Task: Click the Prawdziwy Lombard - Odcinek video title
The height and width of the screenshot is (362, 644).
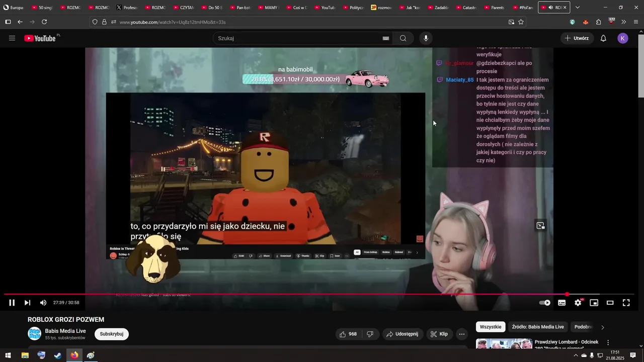Action: pos(567,345)
